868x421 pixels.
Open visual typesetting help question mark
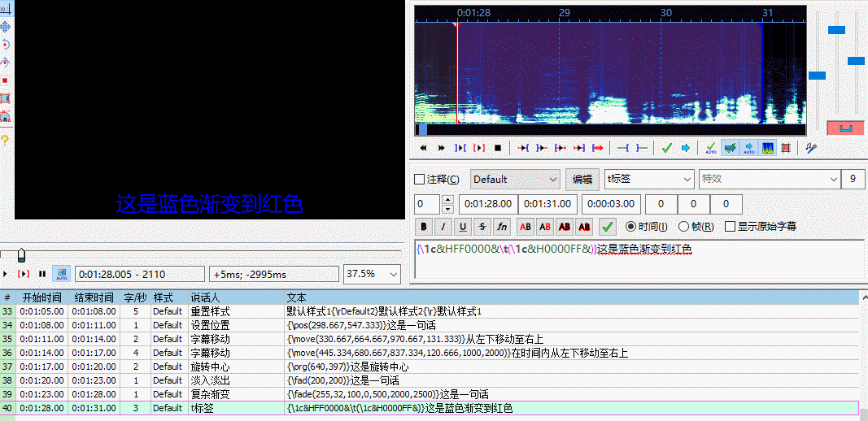[x=5, y=140]
